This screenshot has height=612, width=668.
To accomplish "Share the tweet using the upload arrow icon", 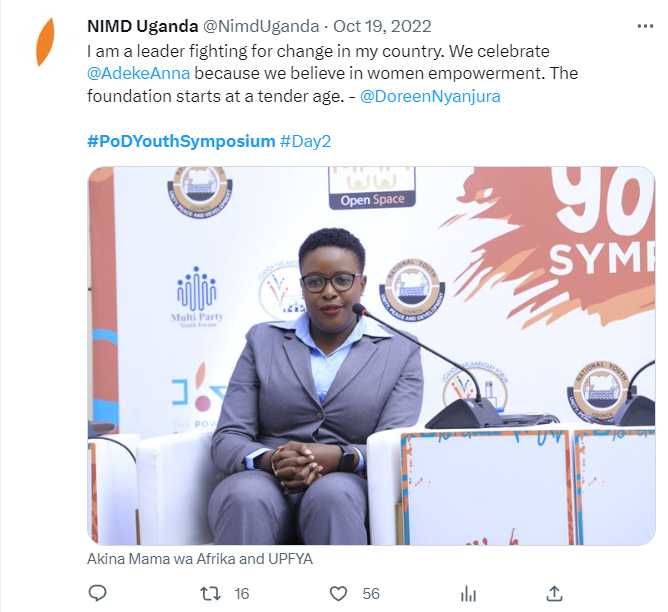I will (x=554, y=593).
